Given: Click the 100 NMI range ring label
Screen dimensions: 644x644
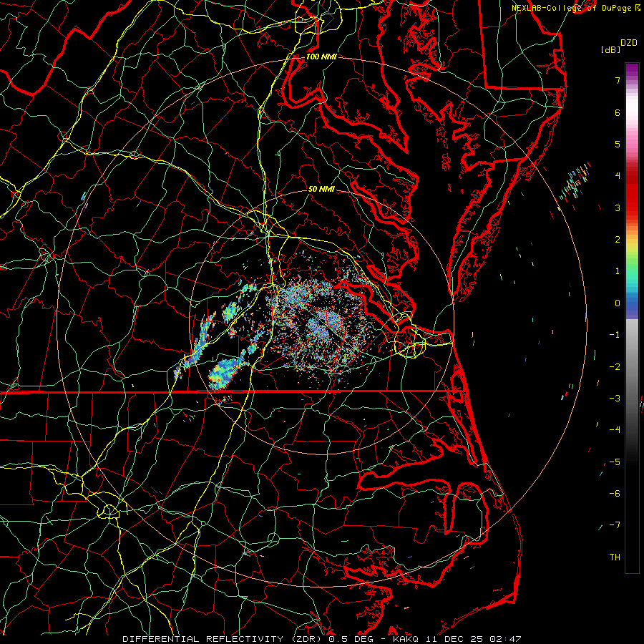Looking at the screenshot, I should [x=321, y=57].
